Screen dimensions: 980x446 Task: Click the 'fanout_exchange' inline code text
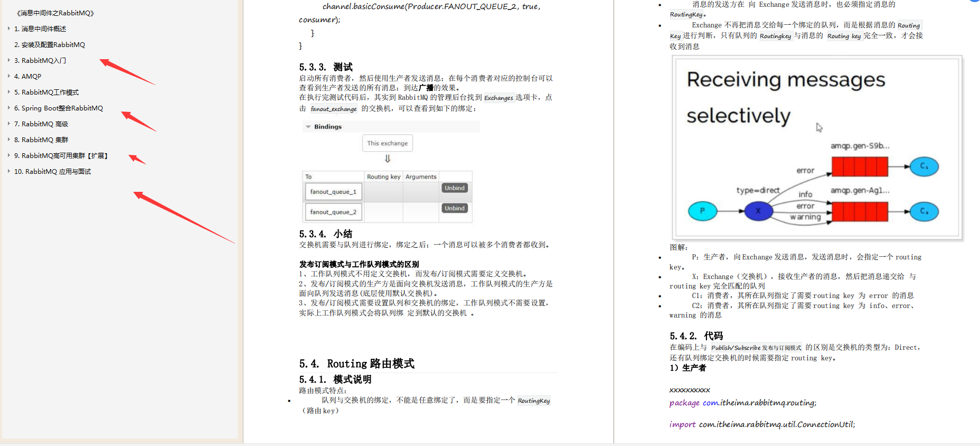[333, 109]
